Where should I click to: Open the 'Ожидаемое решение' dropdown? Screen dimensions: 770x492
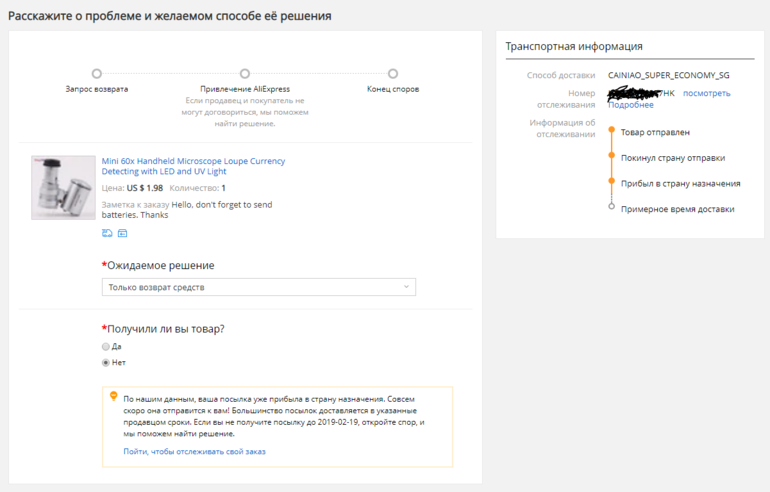pos(258,287)
